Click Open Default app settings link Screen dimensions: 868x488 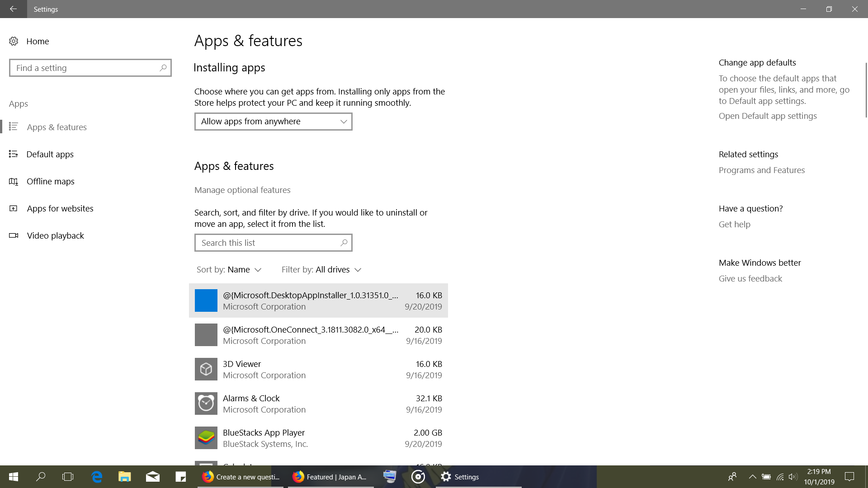click(x=768, y=116)
